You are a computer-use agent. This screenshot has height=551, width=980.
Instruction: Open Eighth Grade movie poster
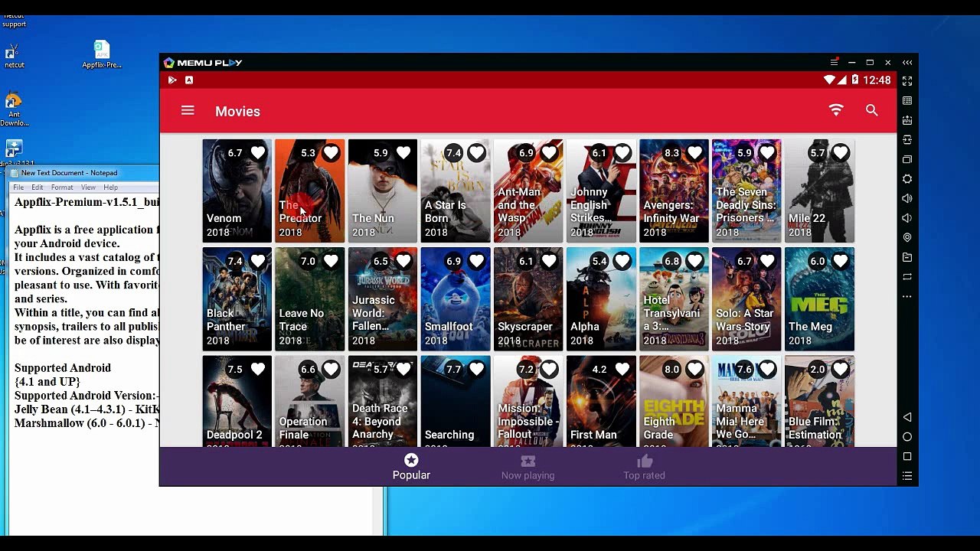674,402
